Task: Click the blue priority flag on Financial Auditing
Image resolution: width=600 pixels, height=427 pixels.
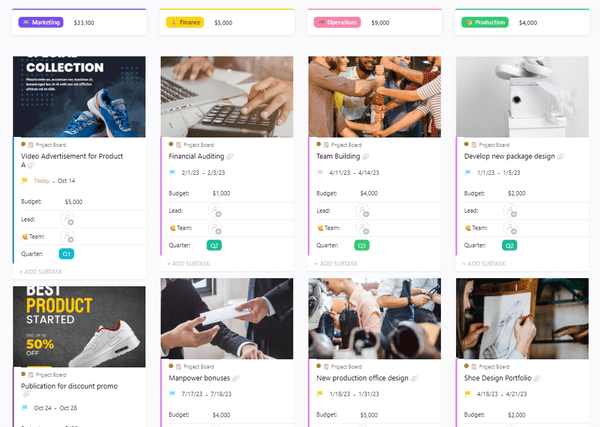Action: pos(173,173)
